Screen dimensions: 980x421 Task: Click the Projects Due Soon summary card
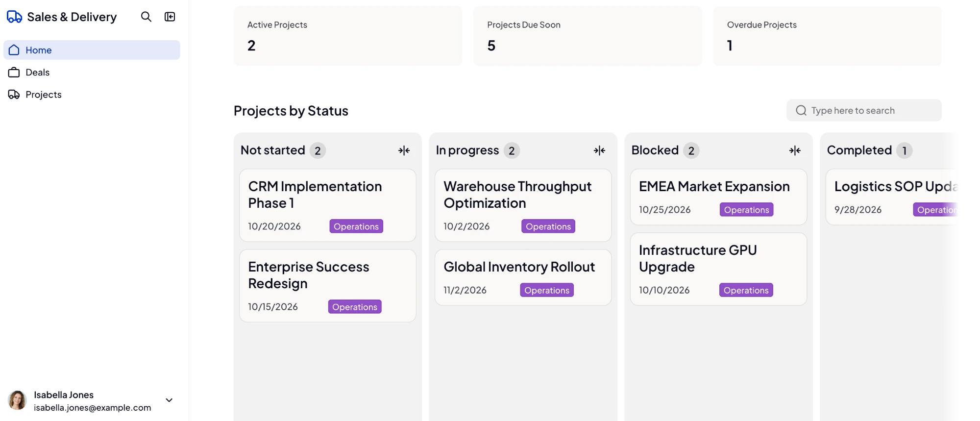pos(588,36)
